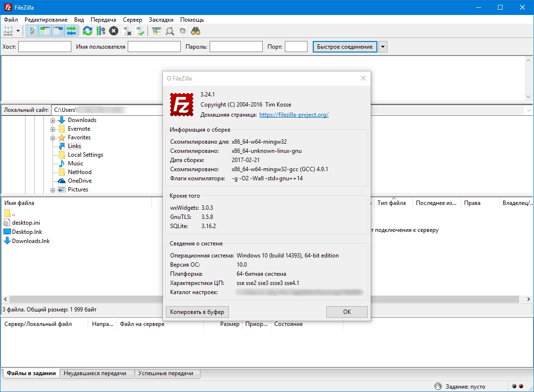The width and height of the screenshot is (534, 392).
Task: Expand the Pictures folder node
Action: click(x=53, y=190)
